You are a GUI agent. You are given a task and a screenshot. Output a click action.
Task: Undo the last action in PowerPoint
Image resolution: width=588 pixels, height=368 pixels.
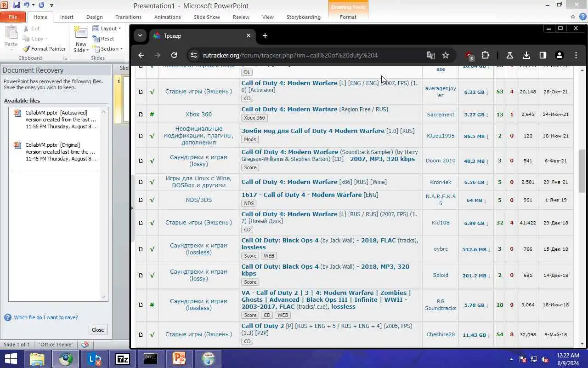click(26, 6)
